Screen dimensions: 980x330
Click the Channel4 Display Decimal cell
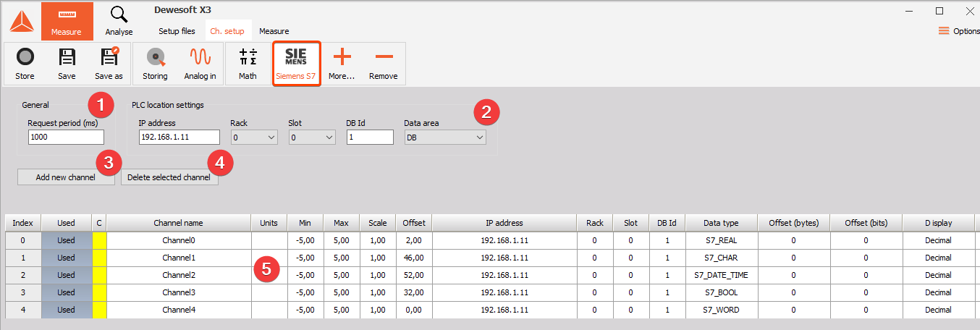point(938,310)
